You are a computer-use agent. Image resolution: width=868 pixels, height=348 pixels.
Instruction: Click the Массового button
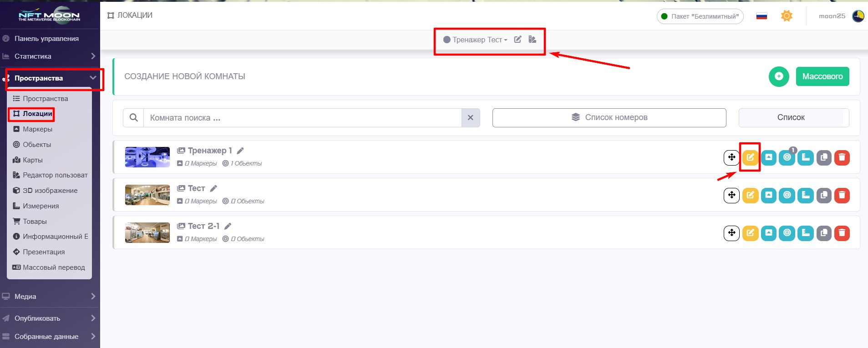coord(822,76)
